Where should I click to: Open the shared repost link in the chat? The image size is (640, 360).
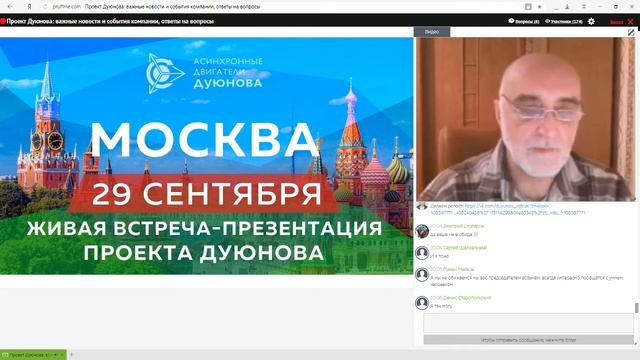508,209
